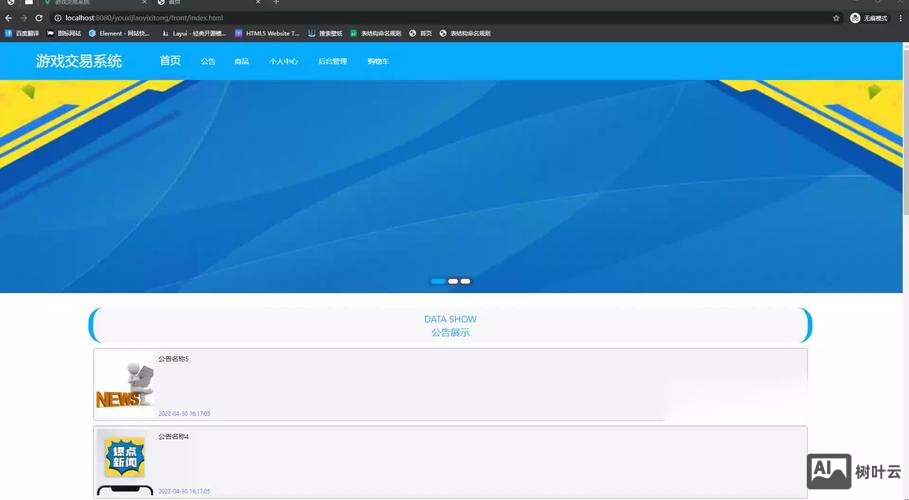
Task: Click the browser back arrow
Action: pyautogui.click(x=9, y=18)
